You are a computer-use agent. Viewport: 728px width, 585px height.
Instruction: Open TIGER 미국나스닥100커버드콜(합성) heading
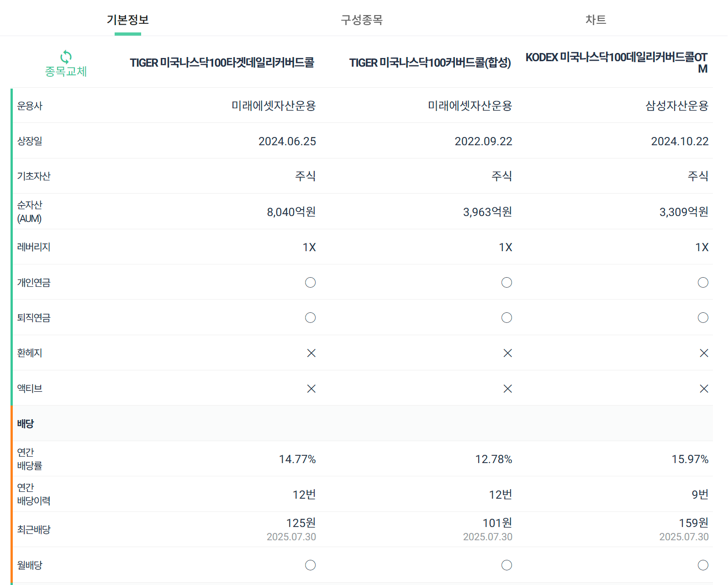click(x=430, y=63)
